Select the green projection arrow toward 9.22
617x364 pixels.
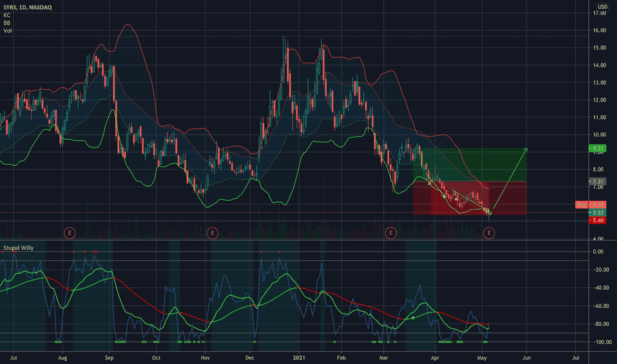click(510, 180)
